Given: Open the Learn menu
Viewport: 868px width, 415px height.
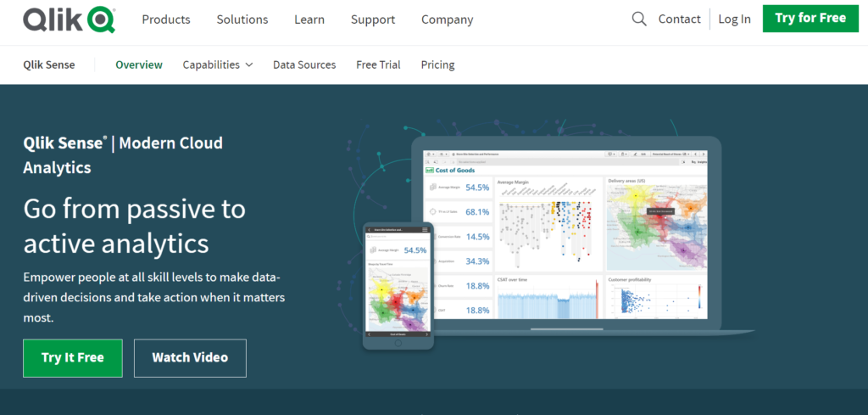Looking at the screenshot, I should point(309,20).
